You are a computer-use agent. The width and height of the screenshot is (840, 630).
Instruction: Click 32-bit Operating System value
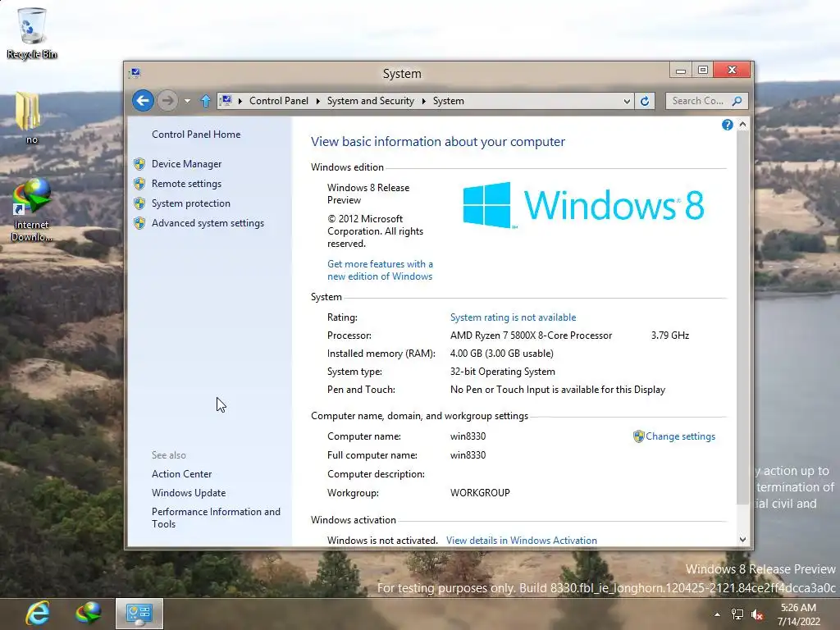click(503, 372)
